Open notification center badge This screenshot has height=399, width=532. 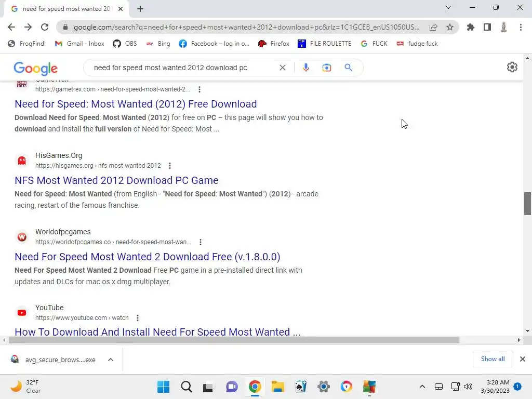click(x=517, y=387)
